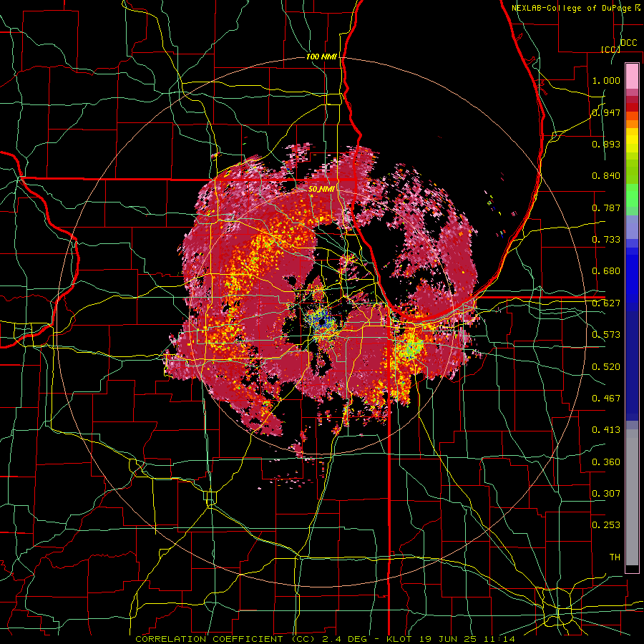Click the KLOT station identifier in the footer
This screenshot has height=644, width=644.
tap(401, 639)
